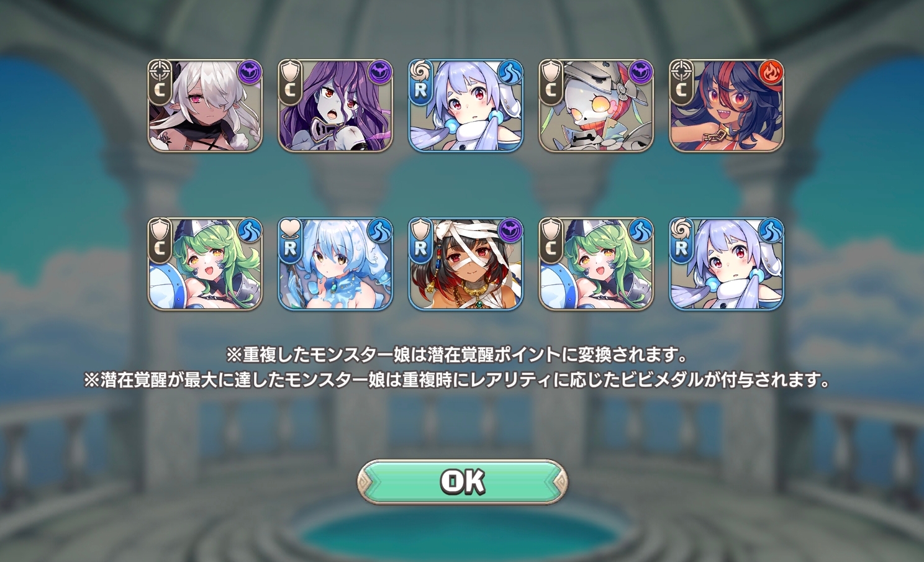Select first green-haired shield girl card
This screenshot has width=924, height=562.
(x=205, y=264)
